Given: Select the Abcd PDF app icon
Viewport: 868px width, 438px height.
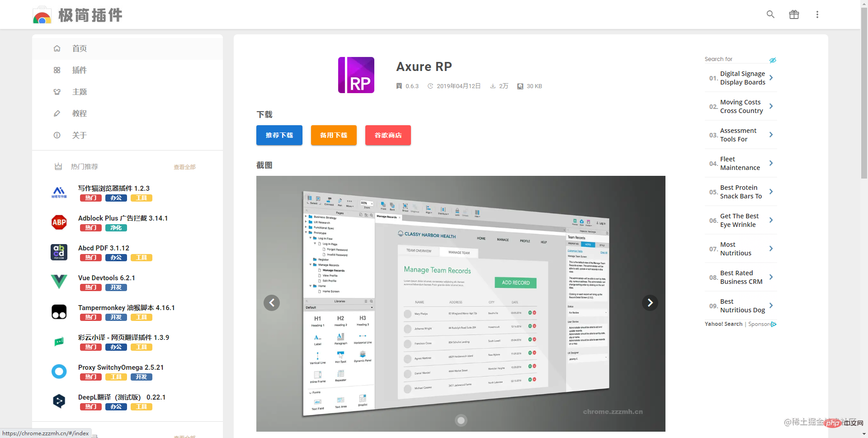Looking at the screenshot, I should pos(59,252).
